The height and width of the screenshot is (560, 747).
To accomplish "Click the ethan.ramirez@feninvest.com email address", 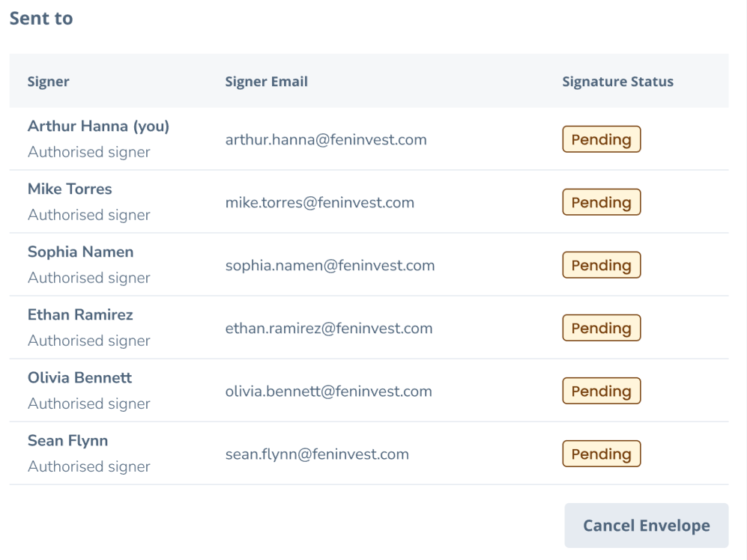I will click(x=329, y=329).
